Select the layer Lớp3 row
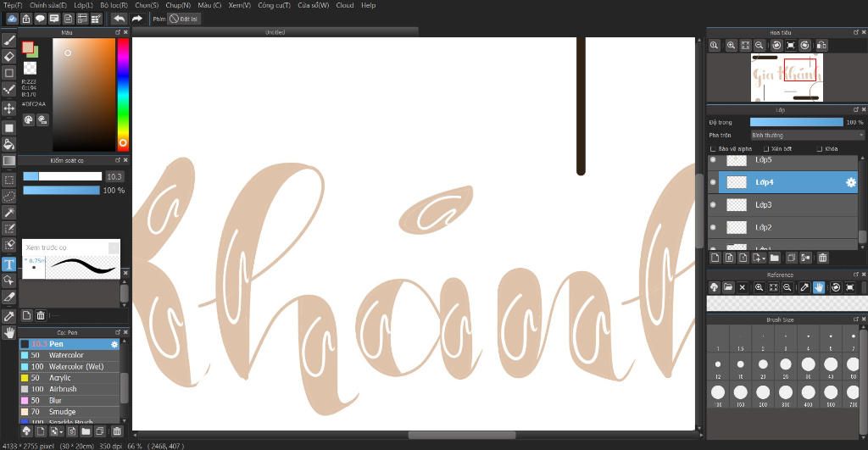 (782, 205)
